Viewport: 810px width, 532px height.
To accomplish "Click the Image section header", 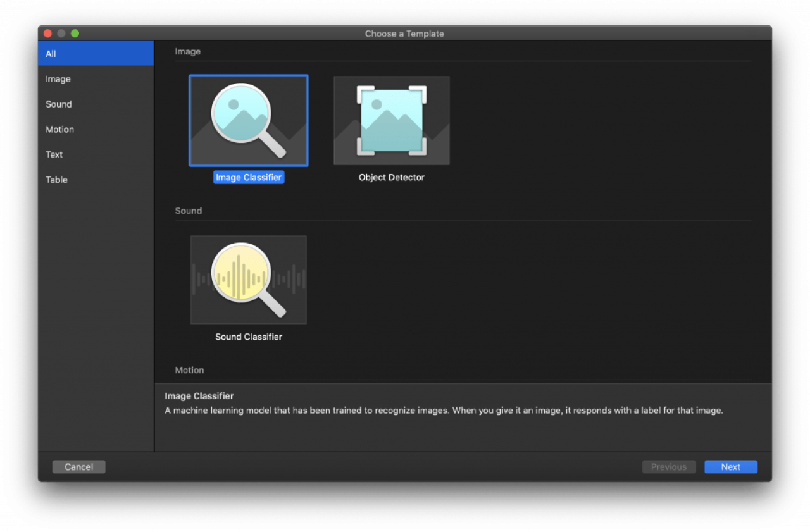I will click(x=188, y=52).
